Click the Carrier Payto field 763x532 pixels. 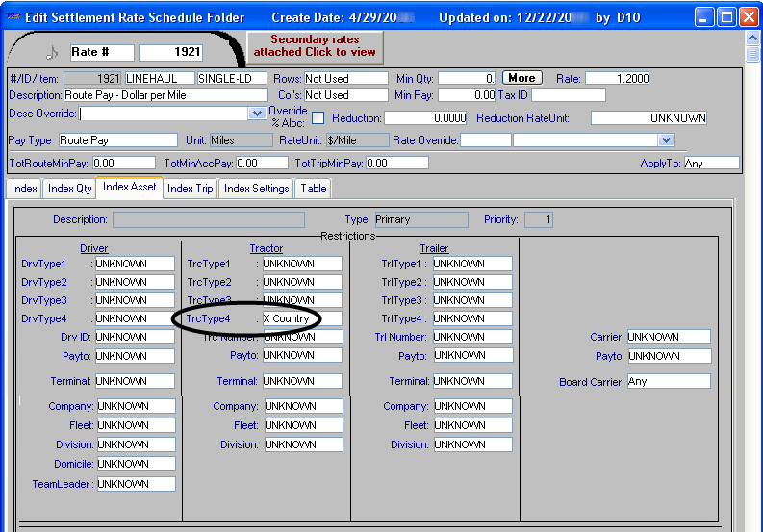pos(670,356)
